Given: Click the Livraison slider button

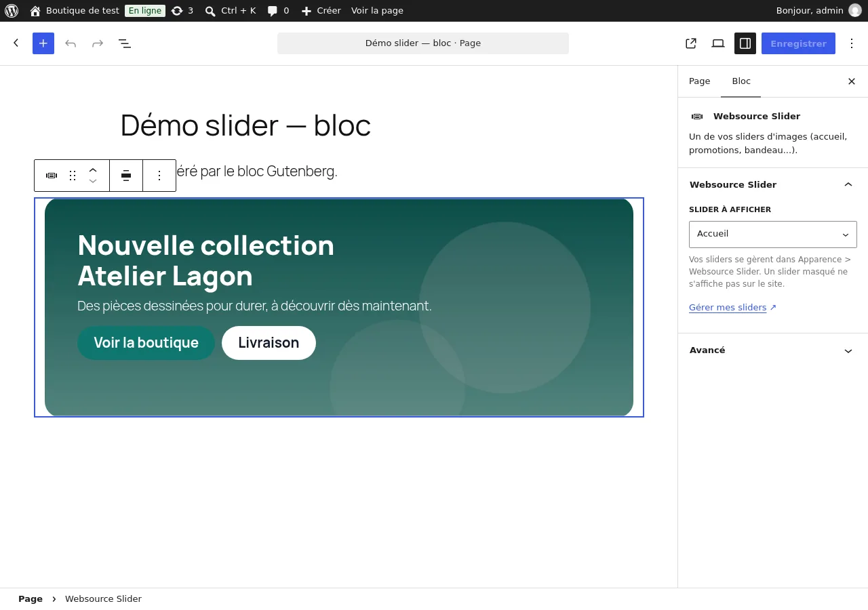Looking at the screenshot, I should (x=269, y=343).
